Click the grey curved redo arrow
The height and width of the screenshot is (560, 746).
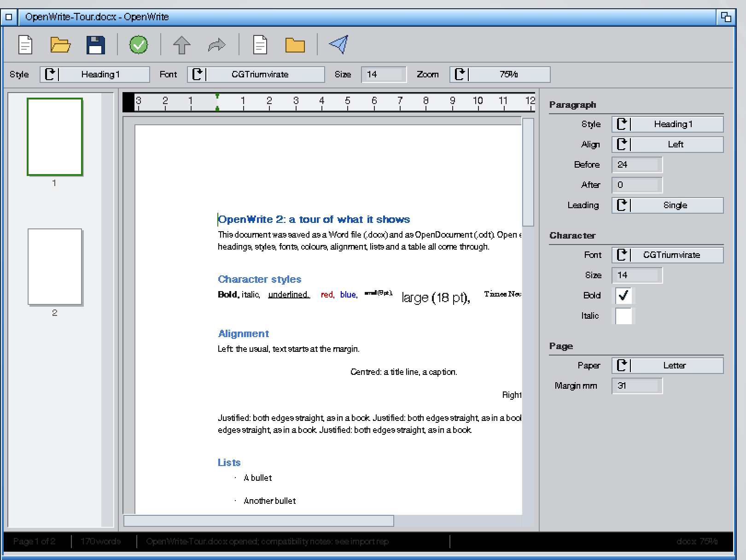[216, 45]
